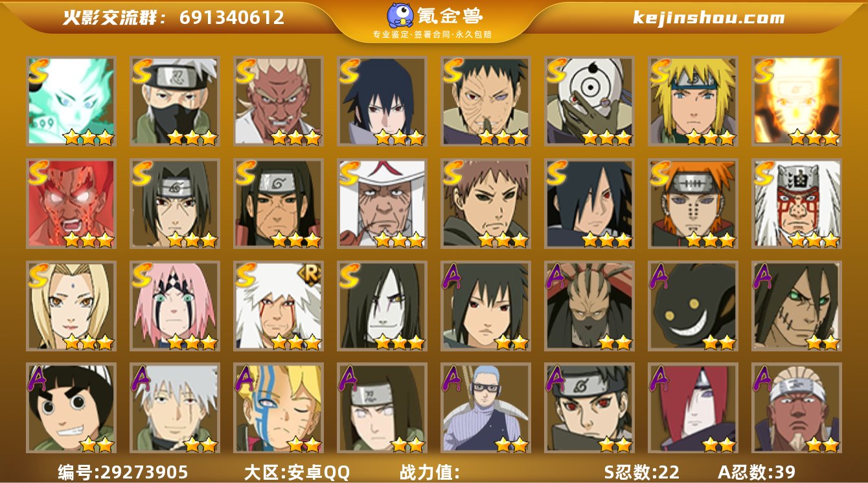The height and width of the screenshot is (483, 868).
Task: Pick the red glowing-eyed character portrait
Action: (x=71, y=204)
